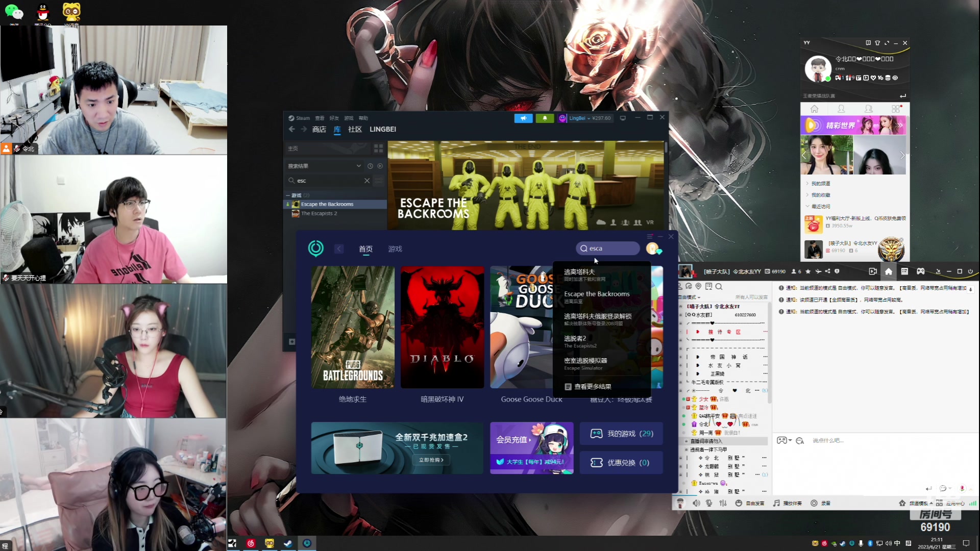980x551 pixels.
Task: Open YY skin shirt icon in title bar
Action: 877,43
